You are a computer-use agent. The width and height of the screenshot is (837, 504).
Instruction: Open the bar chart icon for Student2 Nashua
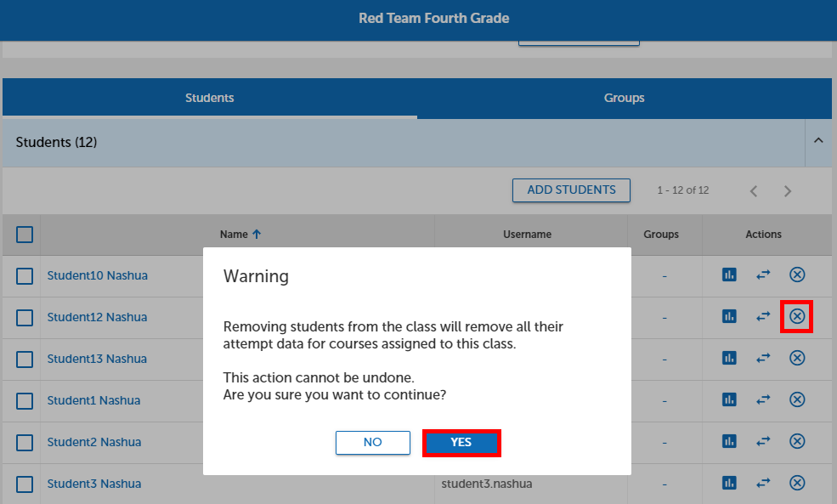[x=728, y=441]
